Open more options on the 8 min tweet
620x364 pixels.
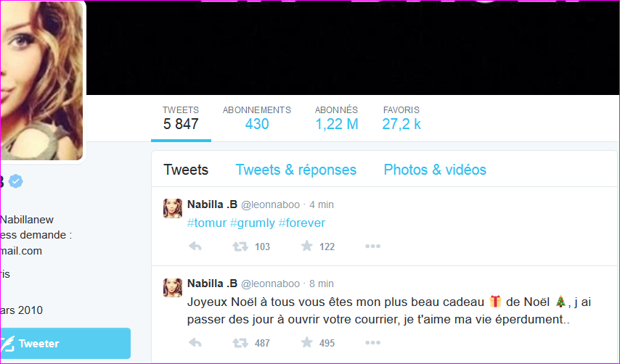click(373, 342)
